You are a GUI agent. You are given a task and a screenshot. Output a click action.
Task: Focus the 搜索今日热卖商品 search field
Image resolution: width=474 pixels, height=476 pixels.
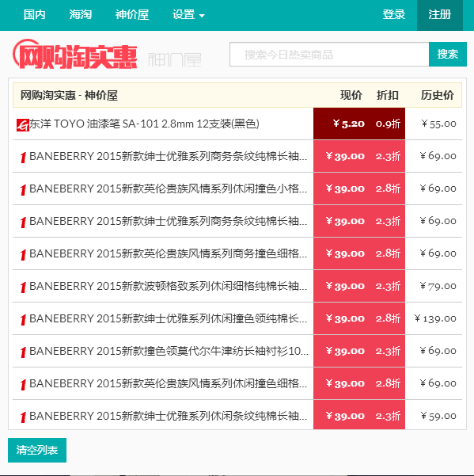tap(329, 55)
